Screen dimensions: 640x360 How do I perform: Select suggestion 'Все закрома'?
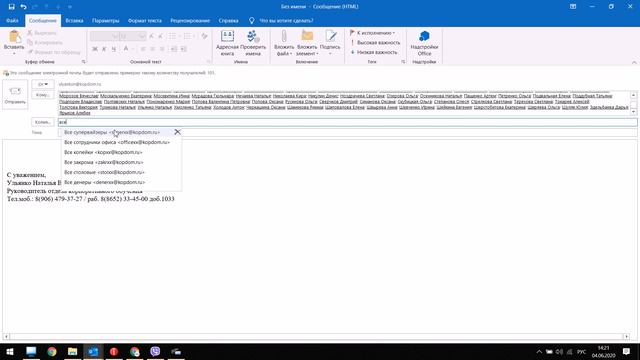[121, 162]
